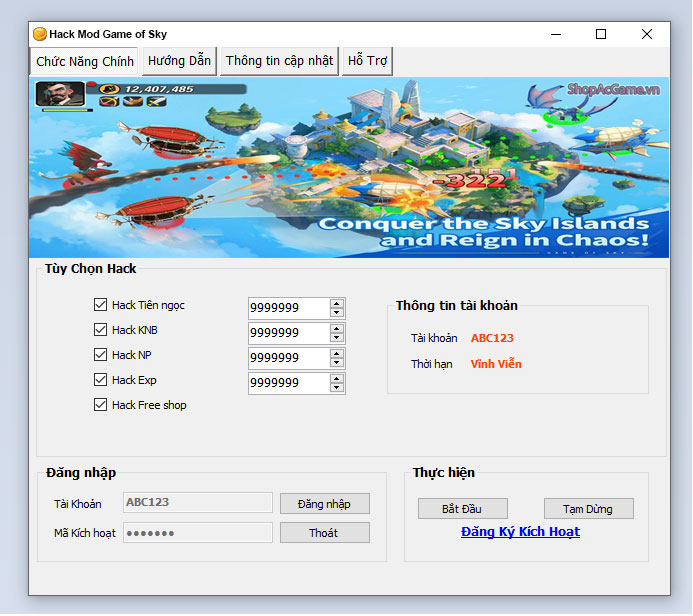Minimize the Hack Mod Game of Sky window
The width and height of the screenshot is (693, 616).
coord(556,34)
